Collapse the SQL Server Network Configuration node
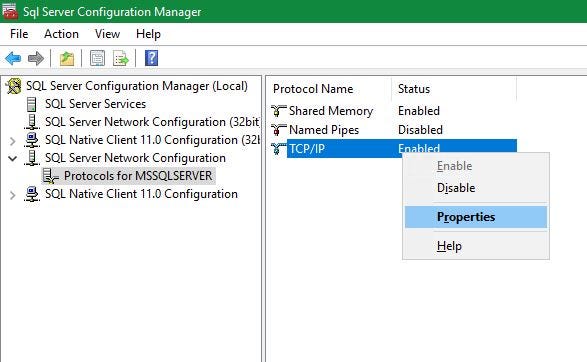Image resolution: width=587 pixels, height=362 pixels. coord(12,158)
